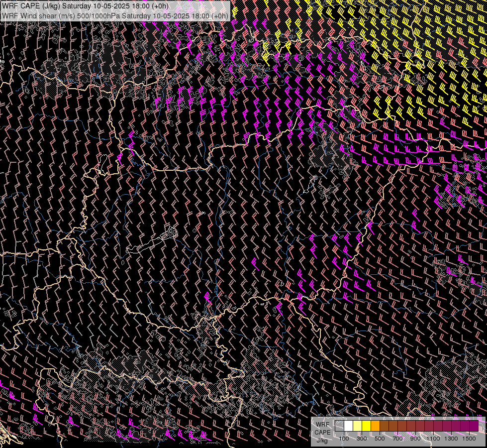Click the 500 legend value
487x448 pixels.
point(380,439)
